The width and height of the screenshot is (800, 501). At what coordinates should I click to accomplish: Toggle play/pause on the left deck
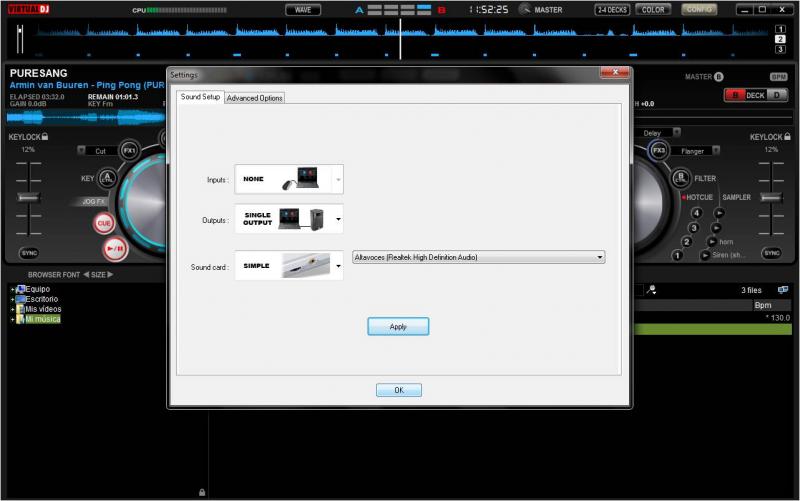pyautogui.click(x=115, y=249)
